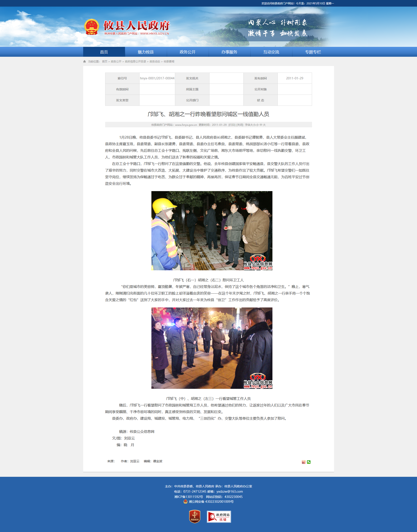Click the 打印 print link
Viewport: 417px width, 532px height.
point(232,125)
